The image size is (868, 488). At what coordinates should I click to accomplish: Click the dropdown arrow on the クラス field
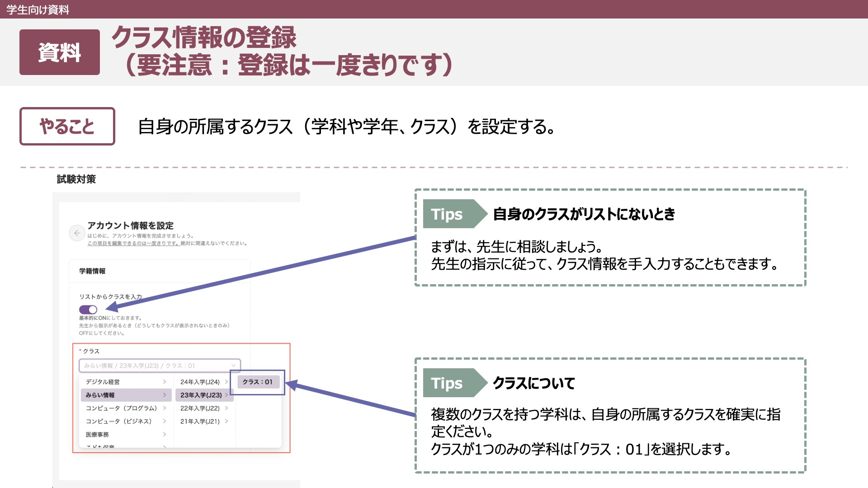tap(233, 366)
